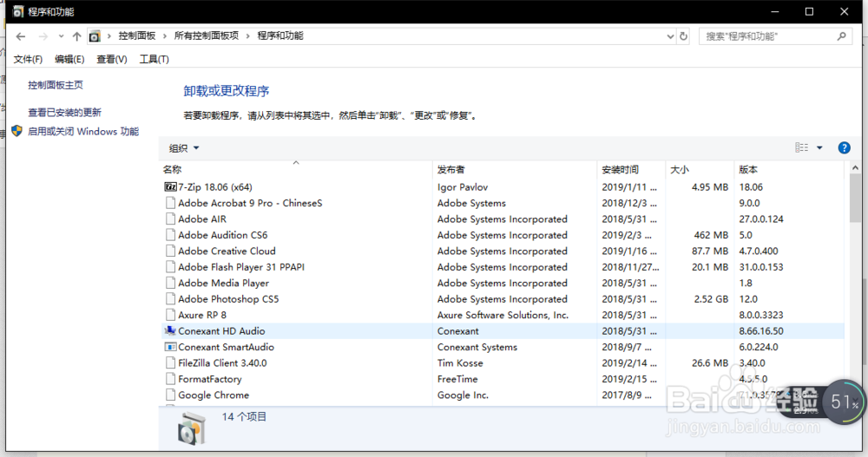Select the Adobe Audition CS6 entry
868x457 pixels.
(x=222, y=235)
